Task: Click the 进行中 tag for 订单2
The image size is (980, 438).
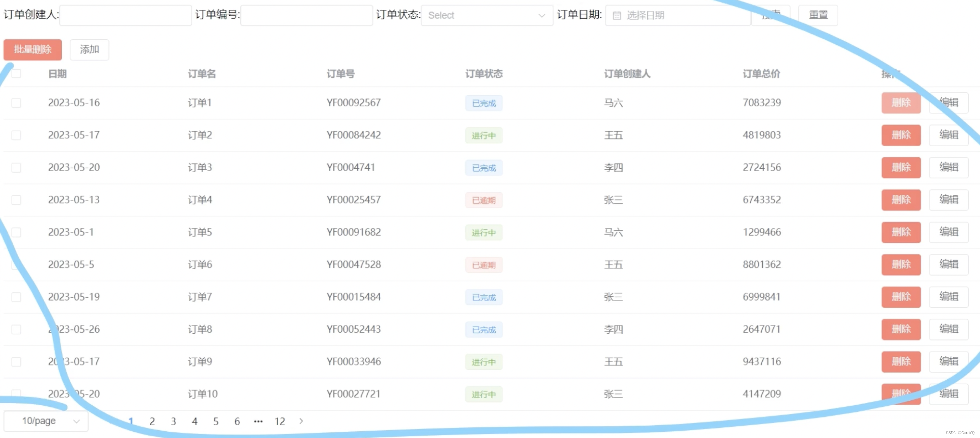Action: coord(484,135)
